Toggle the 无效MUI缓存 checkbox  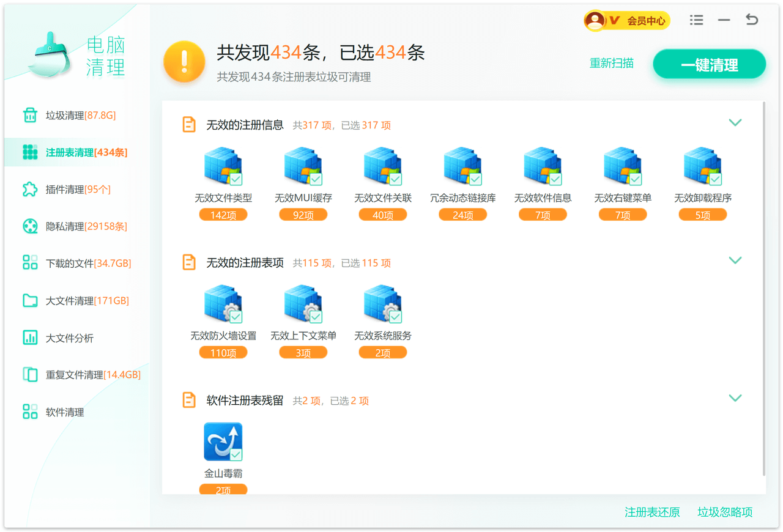click(316, 179)
